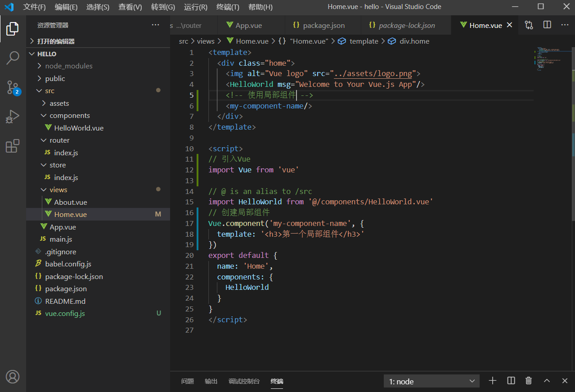Close the Home.vue editor tab

510,25
